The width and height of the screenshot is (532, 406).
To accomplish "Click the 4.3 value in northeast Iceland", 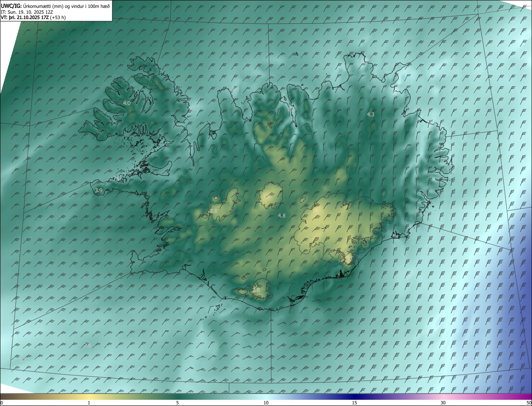I will coord(371,114).
